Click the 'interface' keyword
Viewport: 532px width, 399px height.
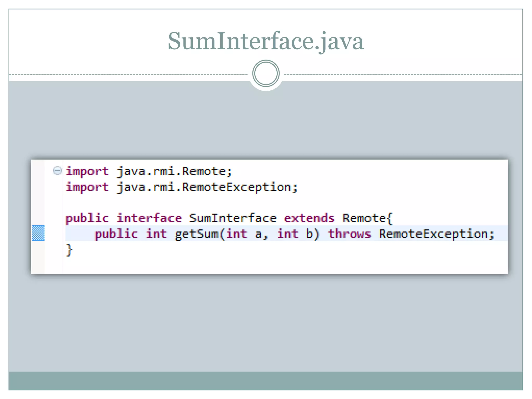point(149,218)
